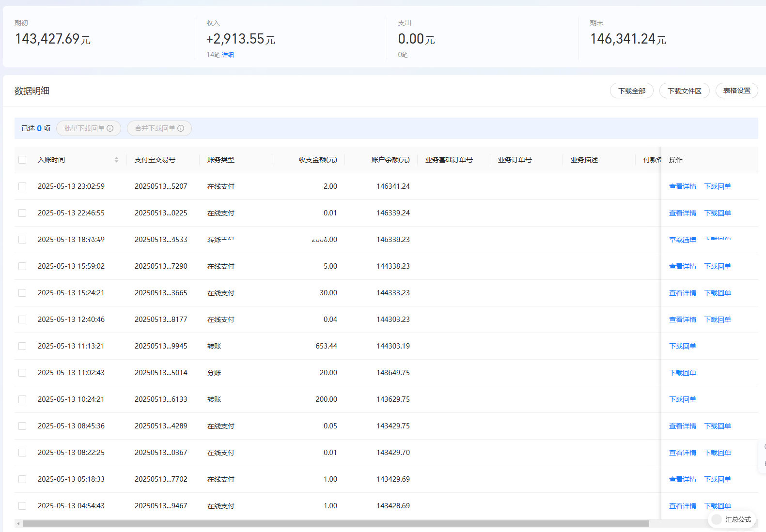Download receipt for transaction 20250513...5207
Screen dimensions: 766x532
click(718, 186)
